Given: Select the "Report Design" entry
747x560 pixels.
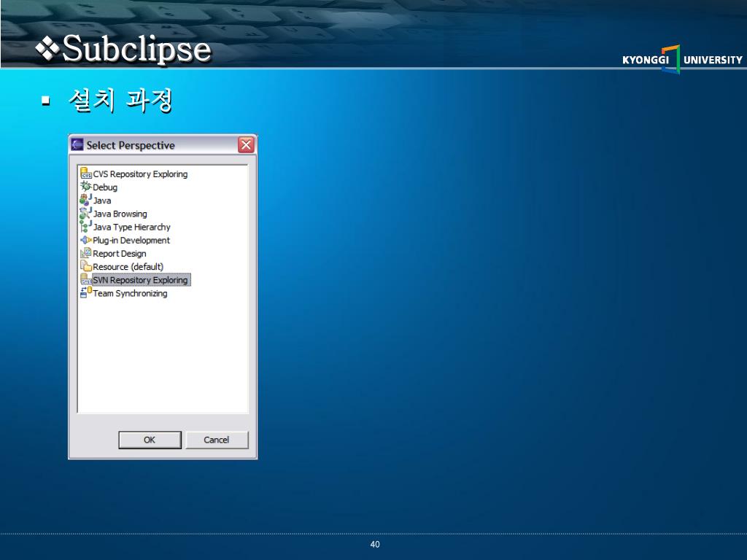Looking at the screenshot, I should pyautogui.click(x=119, y=254).
